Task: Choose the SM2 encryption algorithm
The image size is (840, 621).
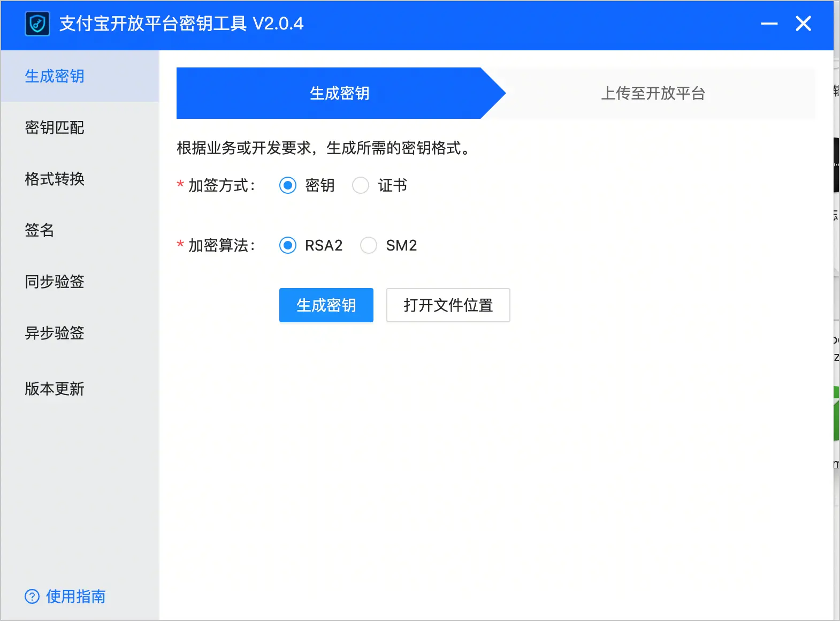Action: click(369, 245)
